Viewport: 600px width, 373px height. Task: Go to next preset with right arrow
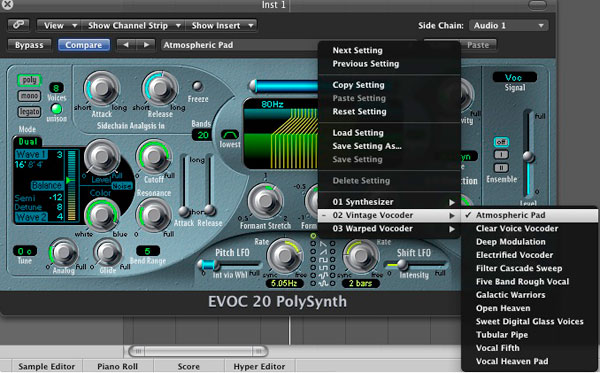point(146,45)
